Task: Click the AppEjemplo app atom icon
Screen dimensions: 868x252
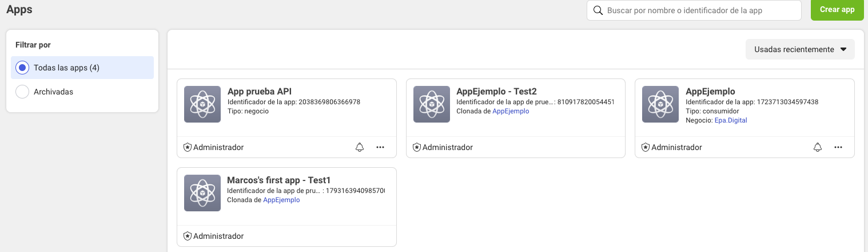Action: (660, 104)
